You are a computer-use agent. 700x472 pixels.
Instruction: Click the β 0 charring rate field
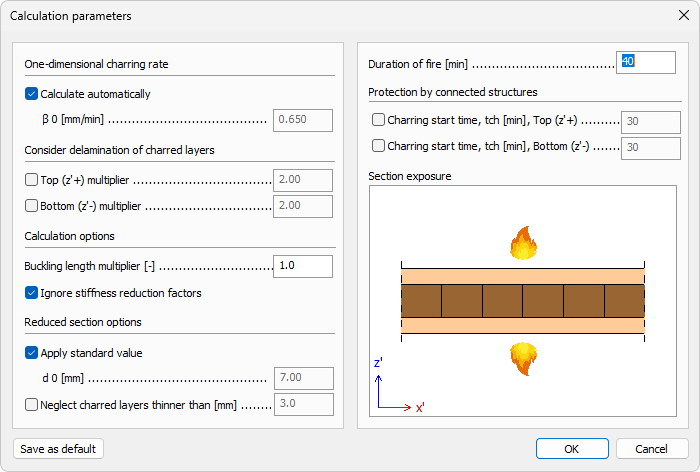point(303,120)
